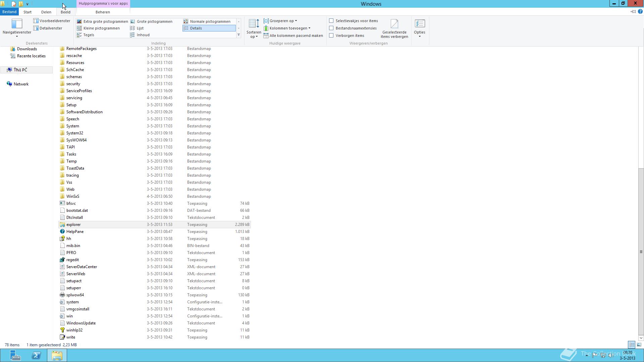The height and width of the screenshot is (362, 644).
Task: Open the Beheren ribbon tab
Action: (103, 12)
